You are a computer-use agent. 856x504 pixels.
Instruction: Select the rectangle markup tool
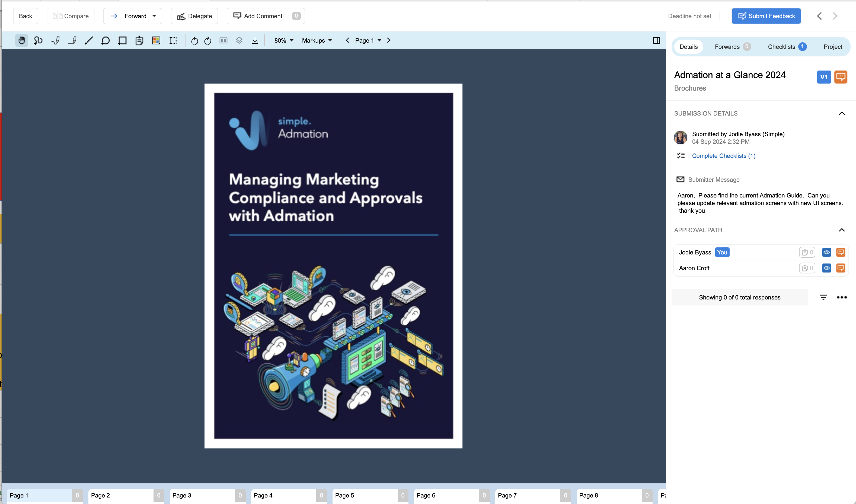pyautogui.click(x=122, y=40)
